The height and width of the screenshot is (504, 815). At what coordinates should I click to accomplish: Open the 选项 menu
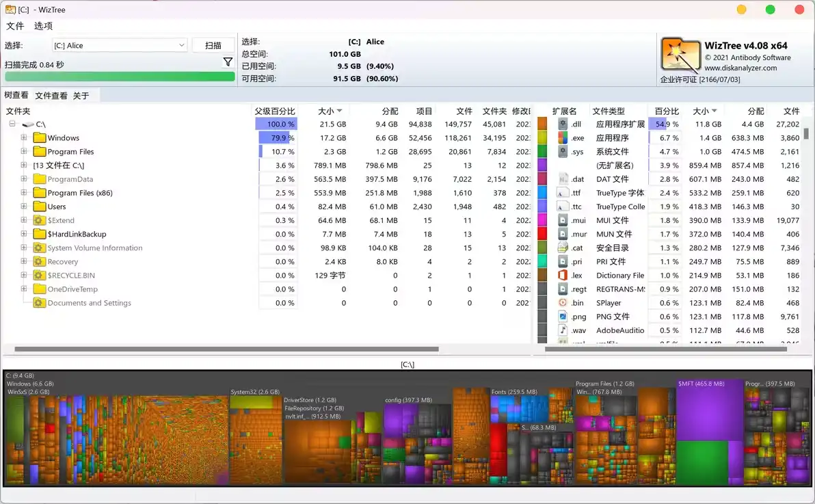coord(43,26)
